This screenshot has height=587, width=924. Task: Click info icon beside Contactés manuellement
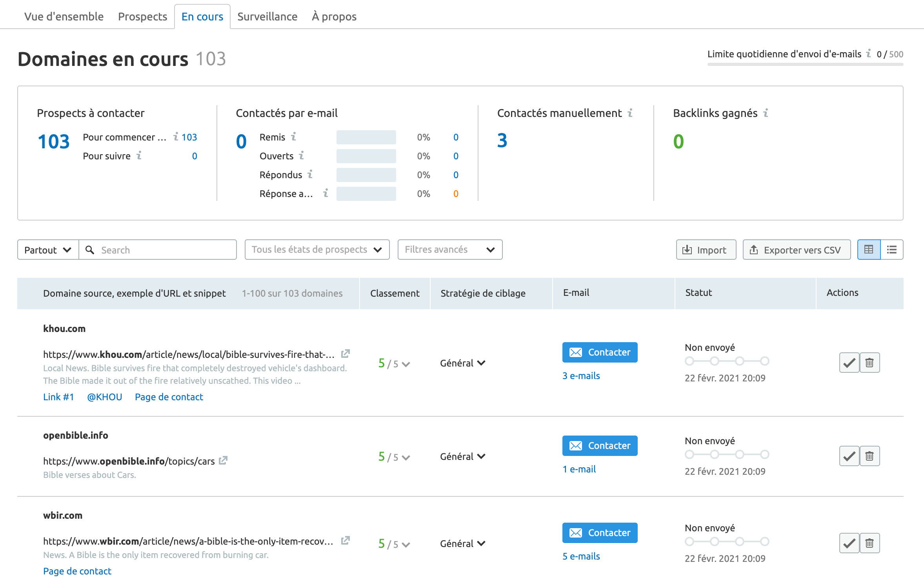coord(630,113)
